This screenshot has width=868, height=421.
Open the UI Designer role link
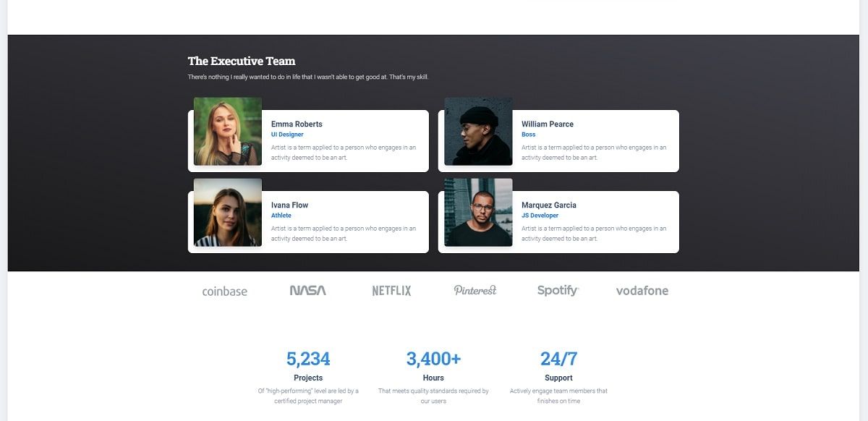pyautogui.click(x=286, y=134)
